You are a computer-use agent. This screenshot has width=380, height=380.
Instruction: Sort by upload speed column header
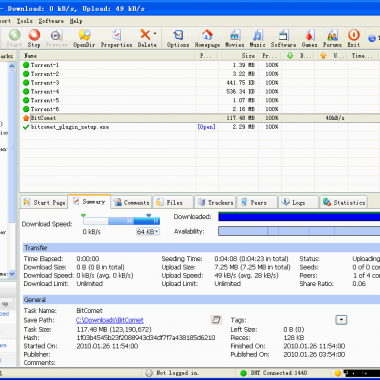click(x=331, y=56)
